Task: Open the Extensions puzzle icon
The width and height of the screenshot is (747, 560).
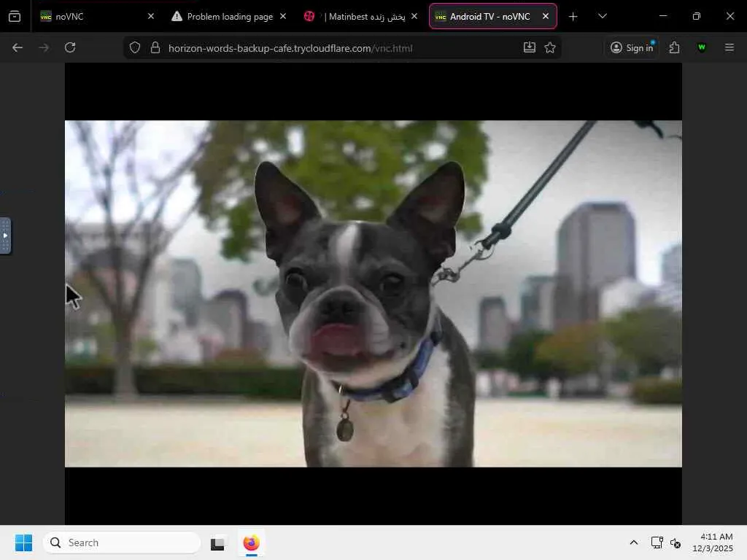Action: coord(674,47)
